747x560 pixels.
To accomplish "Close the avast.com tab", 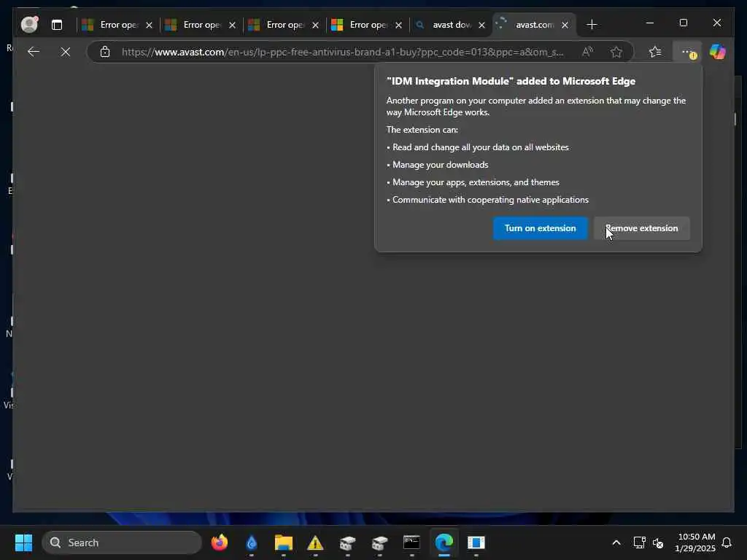I will 565,25.
